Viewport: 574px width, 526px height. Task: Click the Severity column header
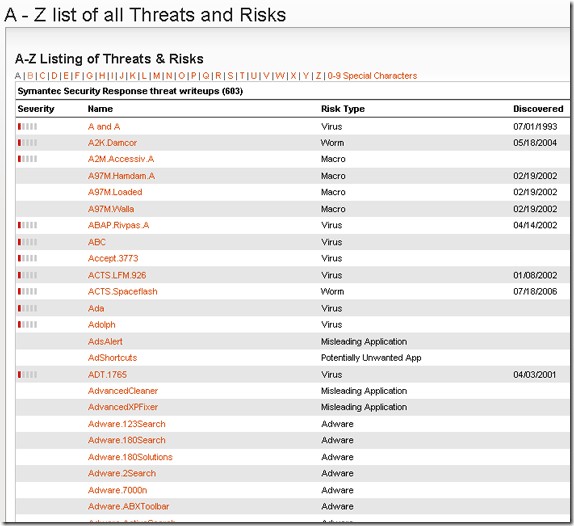[36, 109]
